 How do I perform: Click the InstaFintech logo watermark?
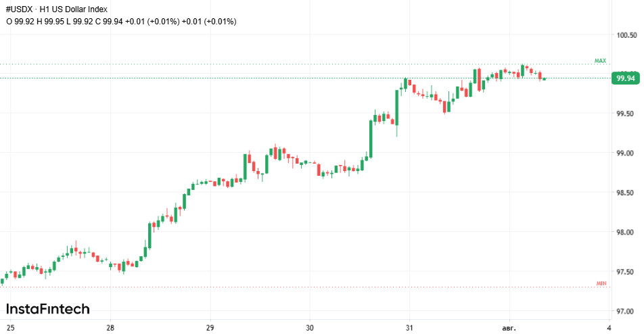point(47,309)
